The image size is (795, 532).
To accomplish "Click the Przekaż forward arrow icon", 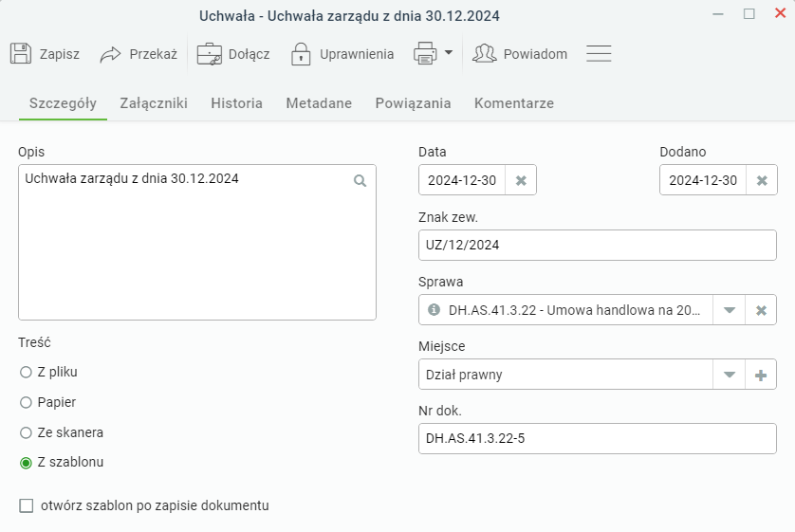I will pyautogui.click(x=110, y=54).
